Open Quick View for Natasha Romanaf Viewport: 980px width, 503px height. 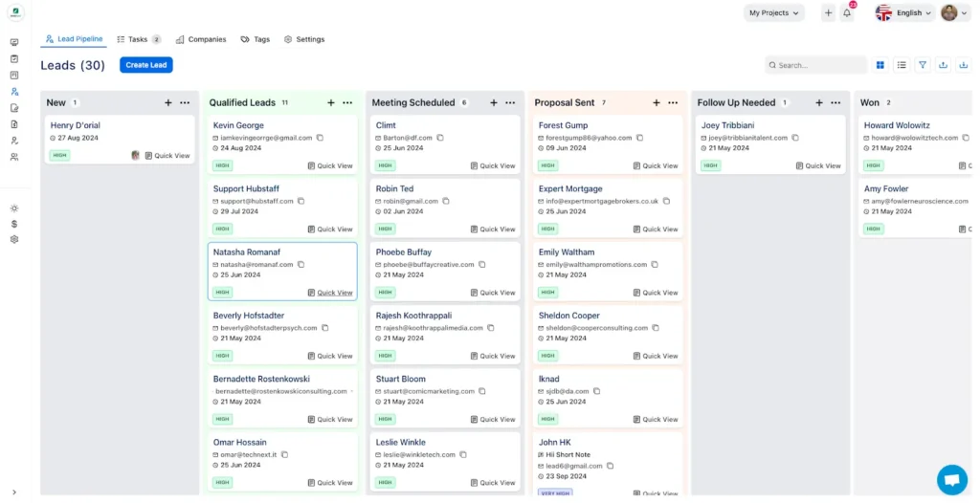coord(330,293)
